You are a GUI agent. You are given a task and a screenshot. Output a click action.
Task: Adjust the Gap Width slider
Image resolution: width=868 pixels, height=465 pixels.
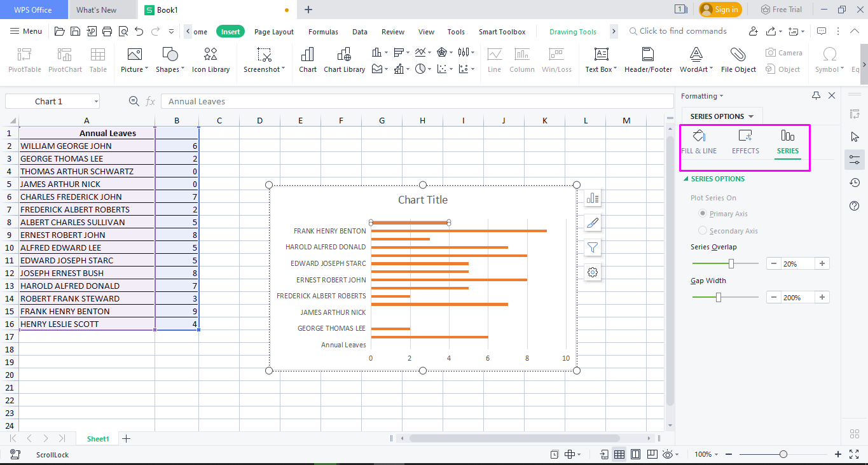[x=717, y=297]
